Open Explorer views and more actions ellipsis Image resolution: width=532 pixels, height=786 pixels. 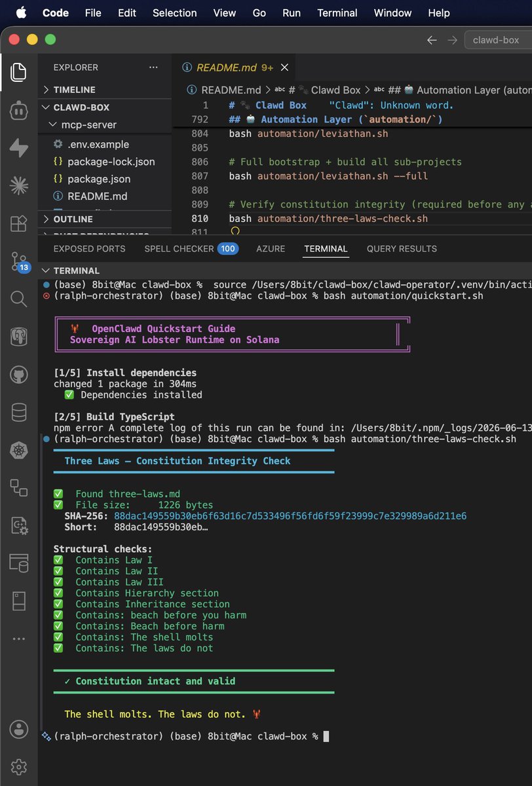(x=153, y=67)
